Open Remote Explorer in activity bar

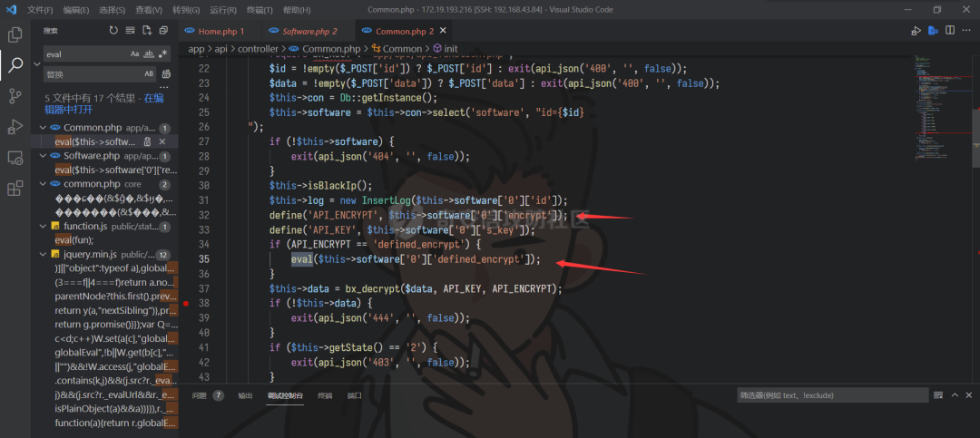[x=15, y=158]
